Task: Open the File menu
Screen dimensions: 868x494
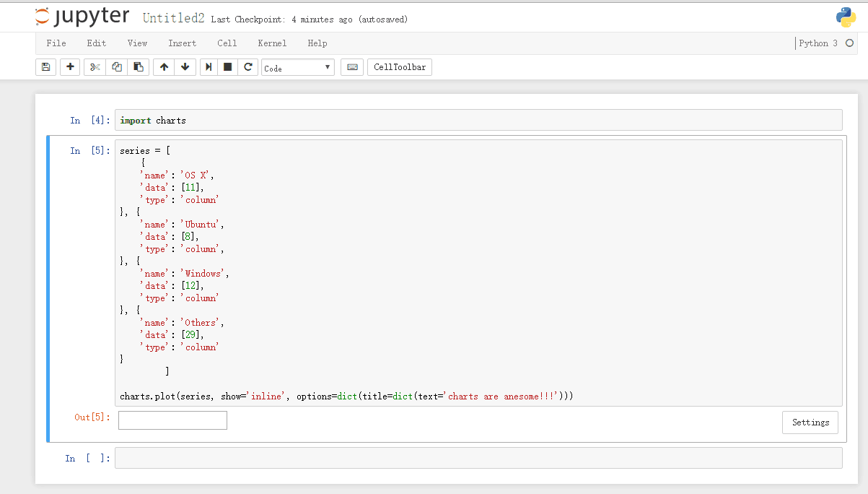Action: tap(56, 43)
